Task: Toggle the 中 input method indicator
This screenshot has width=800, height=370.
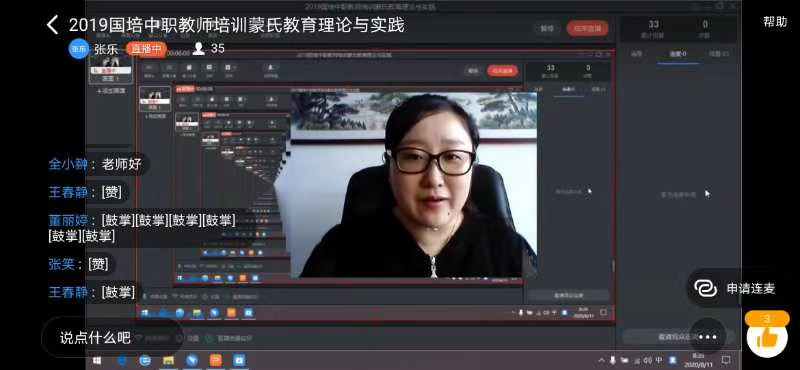Action: (x=659, y=360)
